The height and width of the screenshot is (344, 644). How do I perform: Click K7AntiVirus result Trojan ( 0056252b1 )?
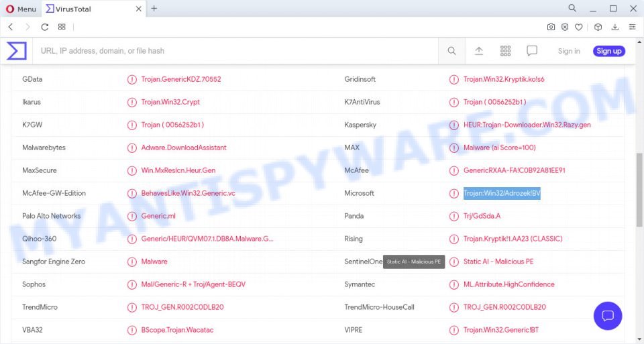pyautogui.click(x=495, y=102)
